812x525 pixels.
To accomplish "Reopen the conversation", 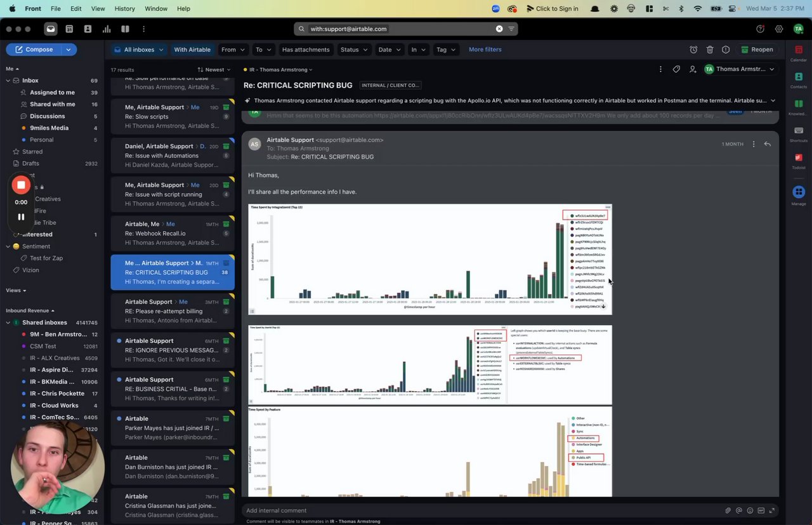I will [x=756, y=50].
